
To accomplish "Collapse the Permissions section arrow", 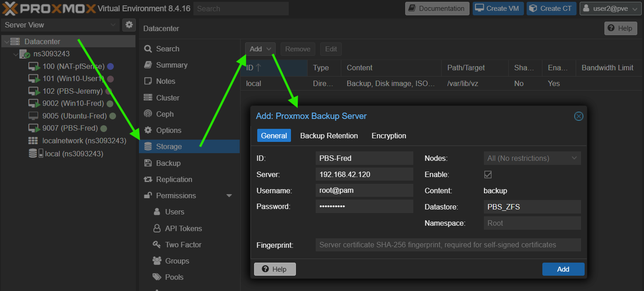I will click(x=229, y=196).
